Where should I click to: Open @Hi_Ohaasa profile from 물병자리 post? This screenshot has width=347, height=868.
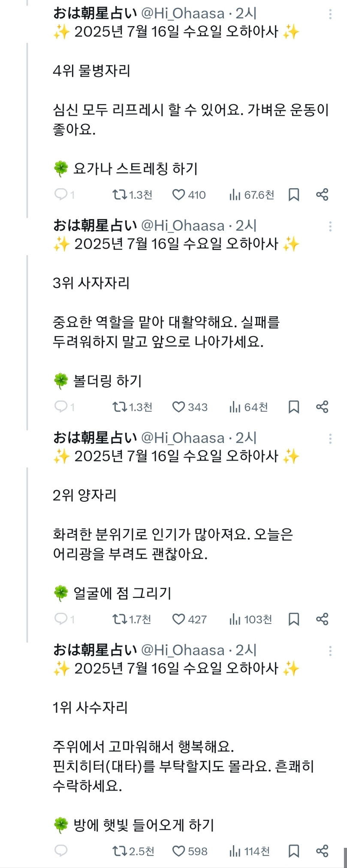click(183, 14)
